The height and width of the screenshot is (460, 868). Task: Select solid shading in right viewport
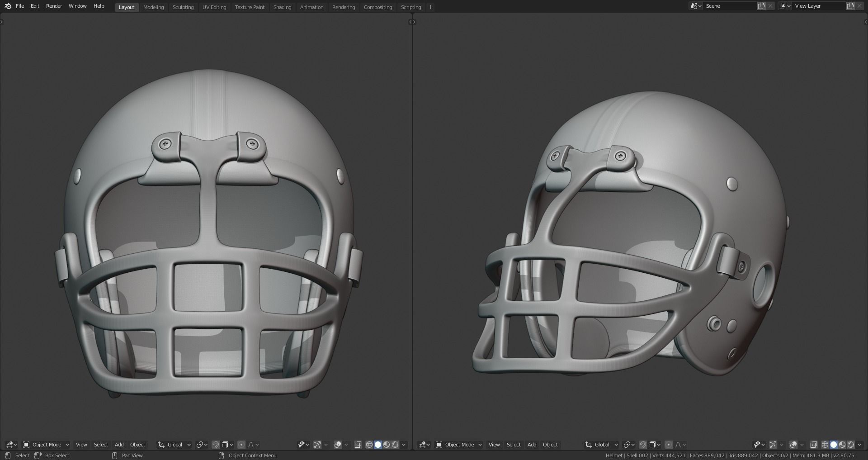pyautogui.click(x=834, y=445)
